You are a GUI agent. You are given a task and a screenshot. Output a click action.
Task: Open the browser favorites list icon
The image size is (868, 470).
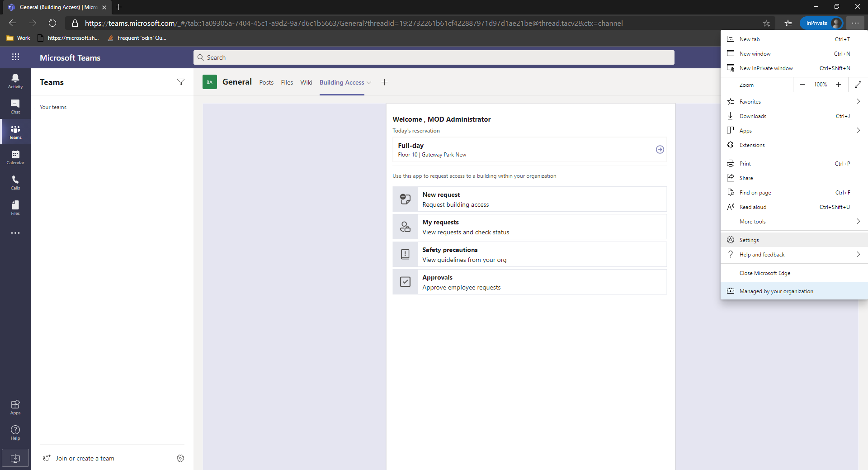[788, 23]
